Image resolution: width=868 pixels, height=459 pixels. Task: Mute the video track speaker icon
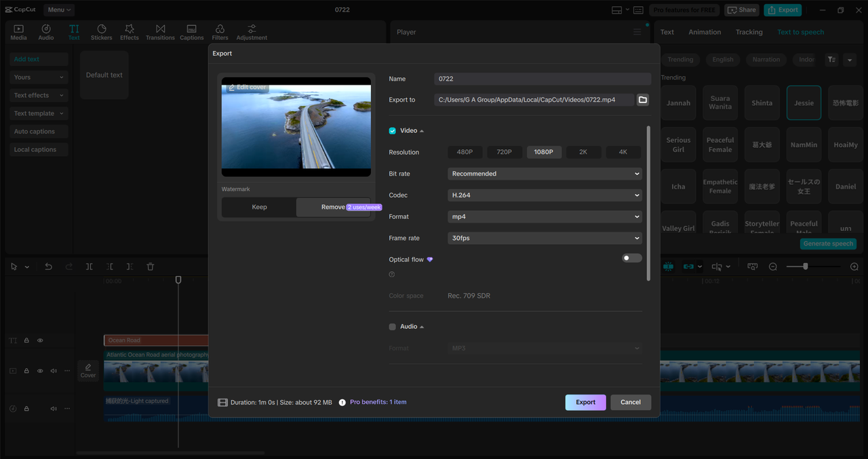point(54,371)
